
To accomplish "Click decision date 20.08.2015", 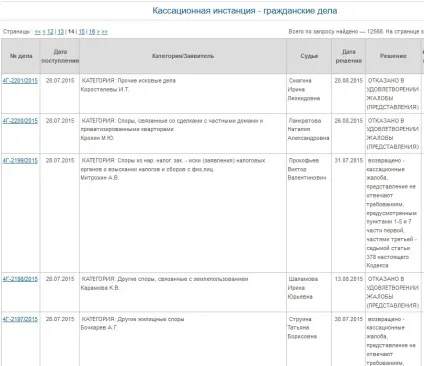I will [x=349, y=81].
